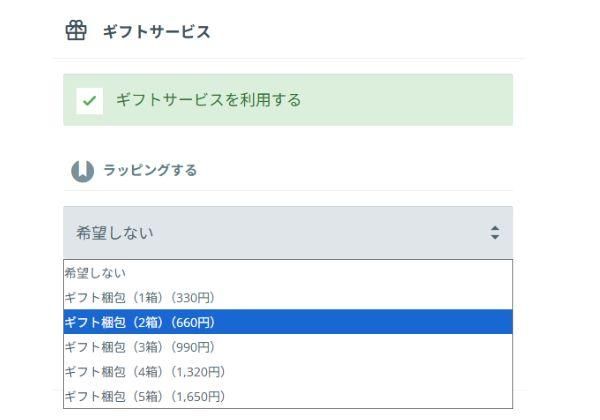The image size is (600, 420).
Task: Click the 1,650円 price text in last option
Action: pos(201,396)
